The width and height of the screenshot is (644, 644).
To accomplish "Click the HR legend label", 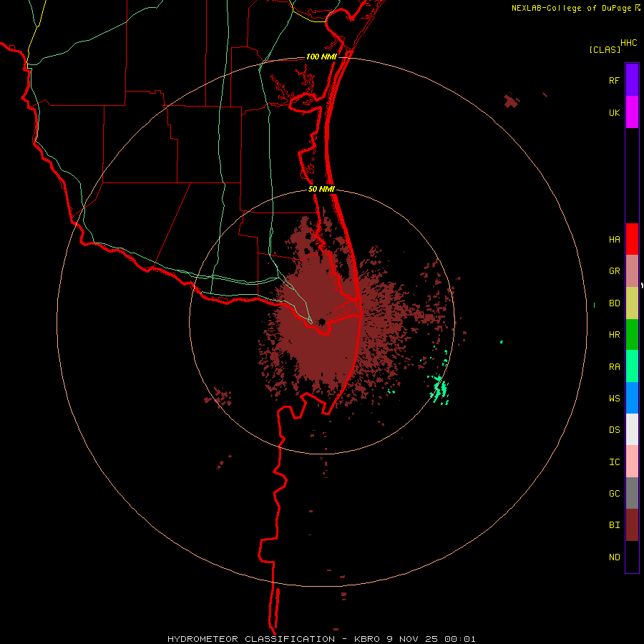I will [614, 335].
